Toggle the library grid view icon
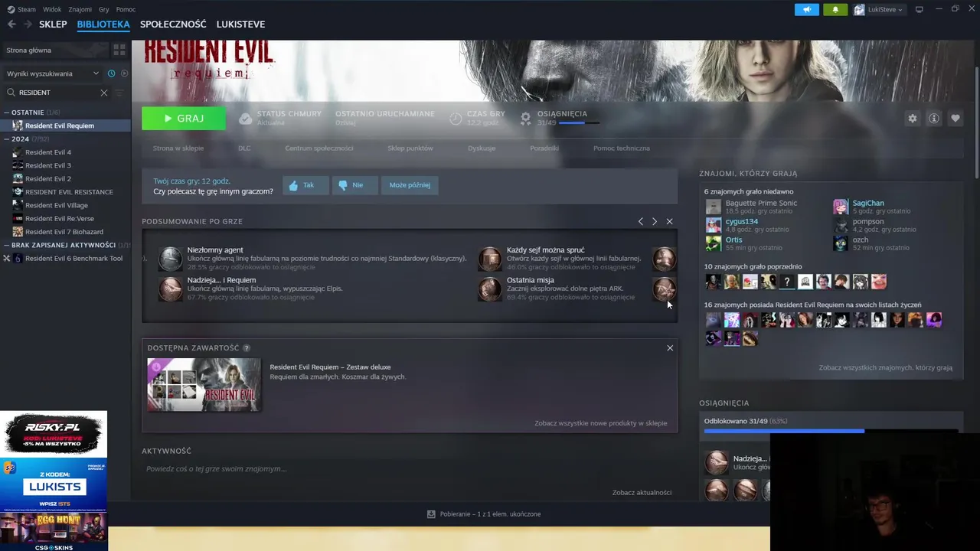 point(119,50)
